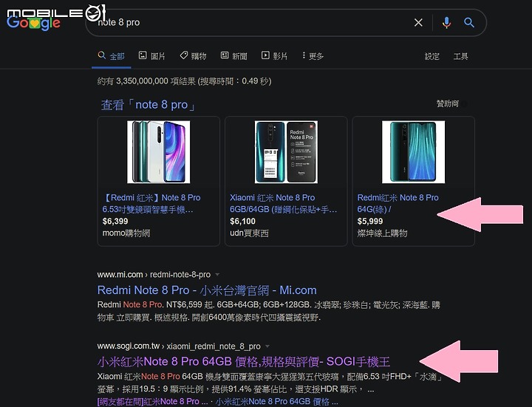Open the 更多 menu

(313, 56)
